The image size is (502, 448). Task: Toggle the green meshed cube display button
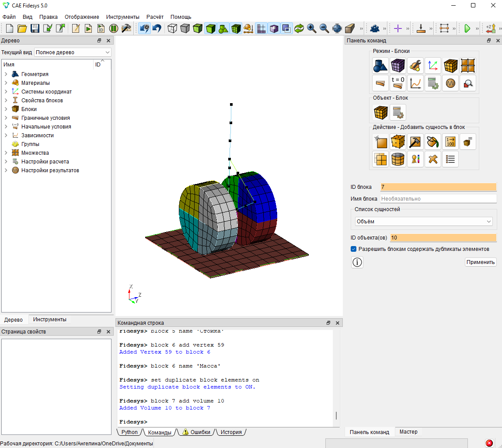[236, 28]
